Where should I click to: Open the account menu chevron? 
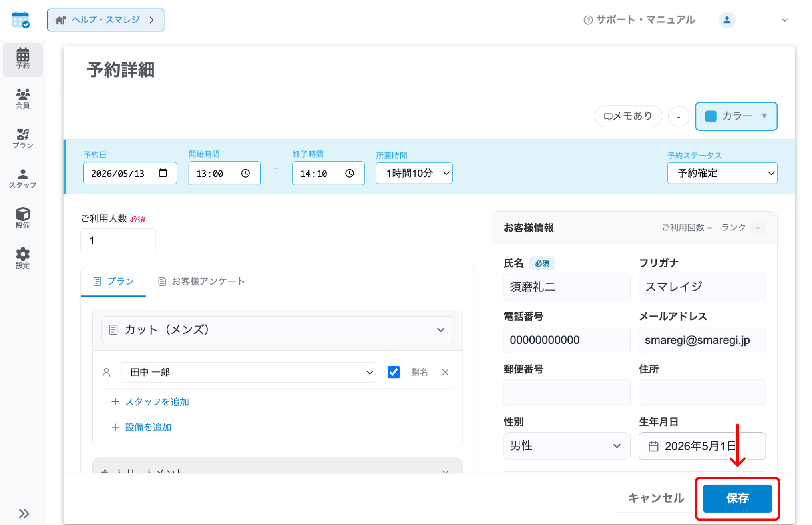(x=784, y=20)
